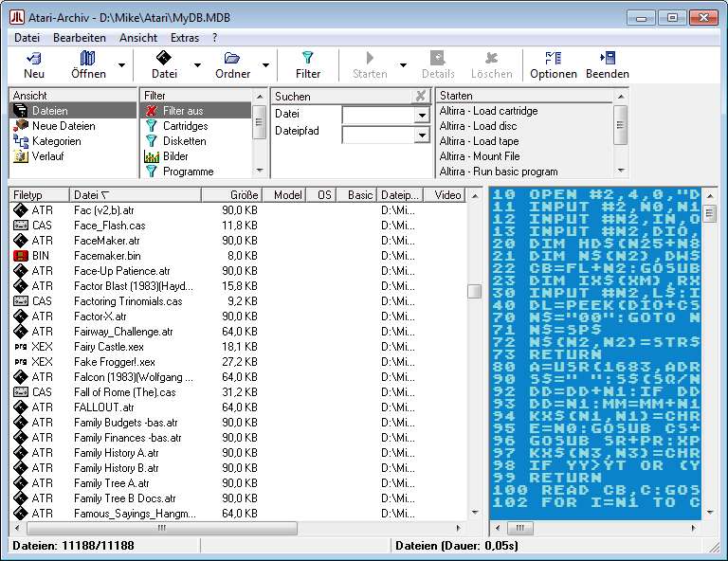This screenshot has height=561, width=728.
Task: Select the Fall of Rome (The).cas row
Action: tap(238, 392)
